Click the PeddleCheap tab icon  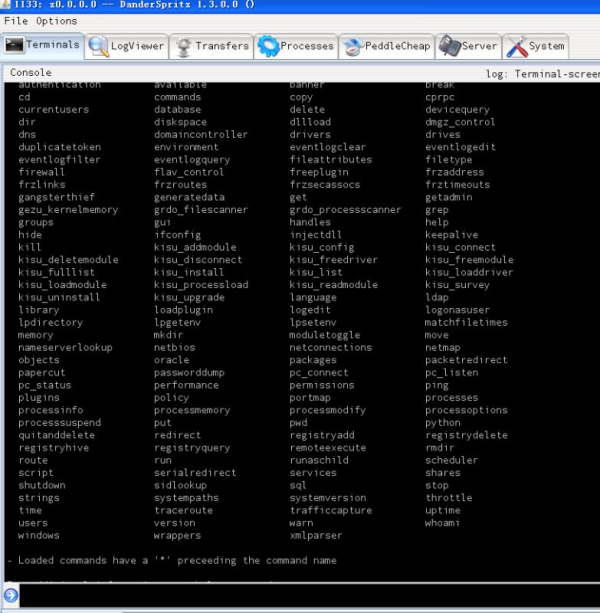352,46
